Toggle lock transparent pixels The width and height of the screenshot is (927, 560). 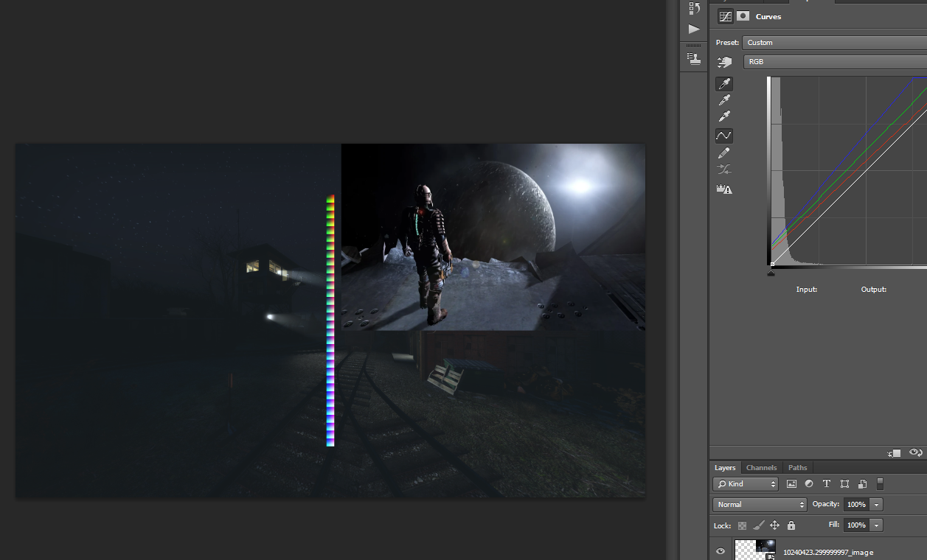coord(743,525)
